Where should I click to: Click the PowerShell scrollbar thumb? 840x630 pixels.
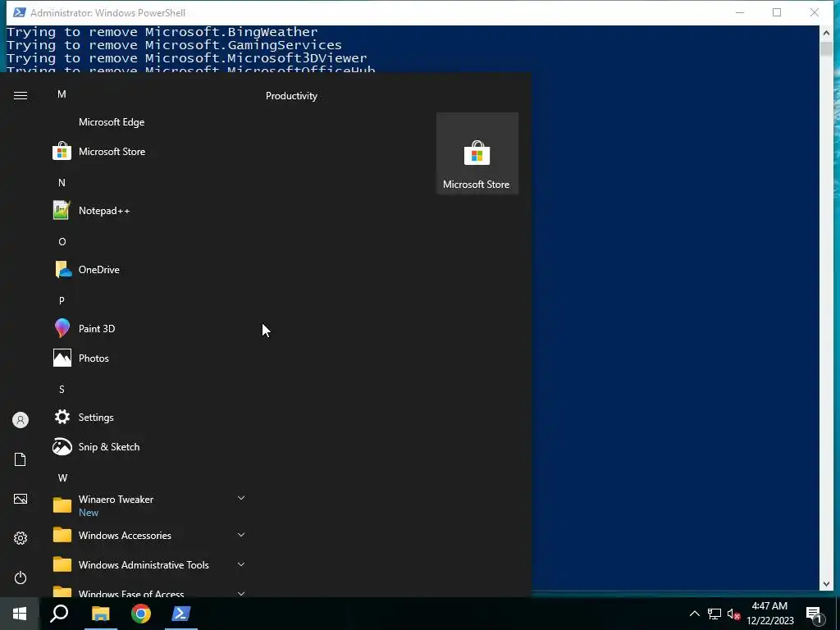click(826, 48)
